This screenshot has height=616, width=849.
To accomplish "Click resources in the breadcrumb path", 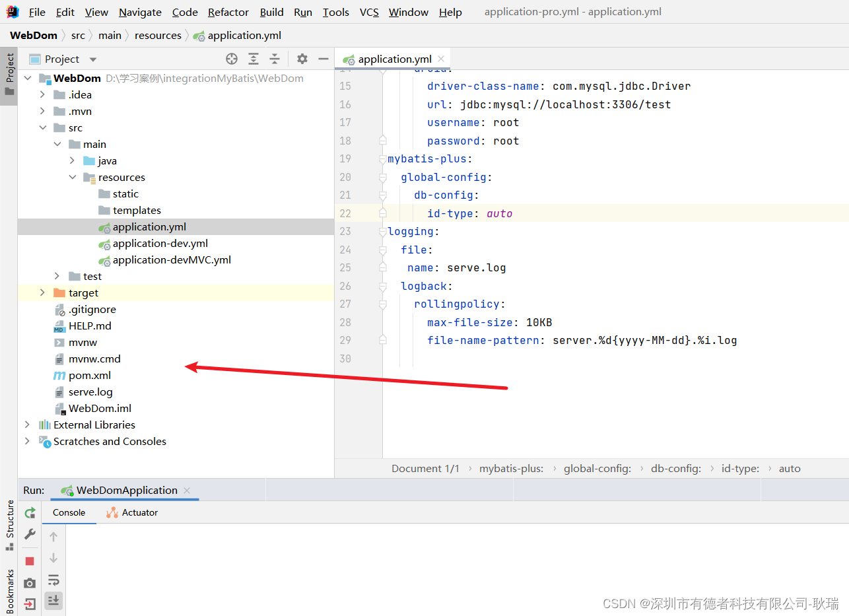I will [158, 35].
